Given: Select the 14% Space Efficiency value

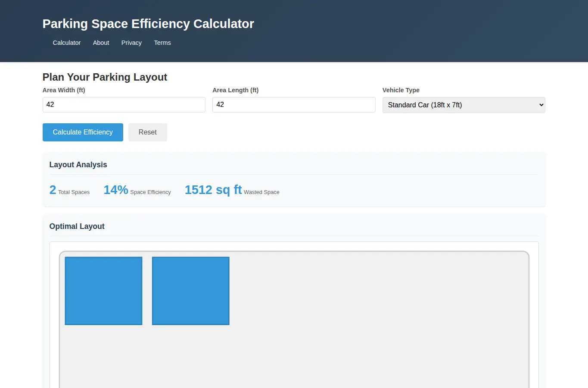Looking at the screenshot, I should click(x=116, y=190).
